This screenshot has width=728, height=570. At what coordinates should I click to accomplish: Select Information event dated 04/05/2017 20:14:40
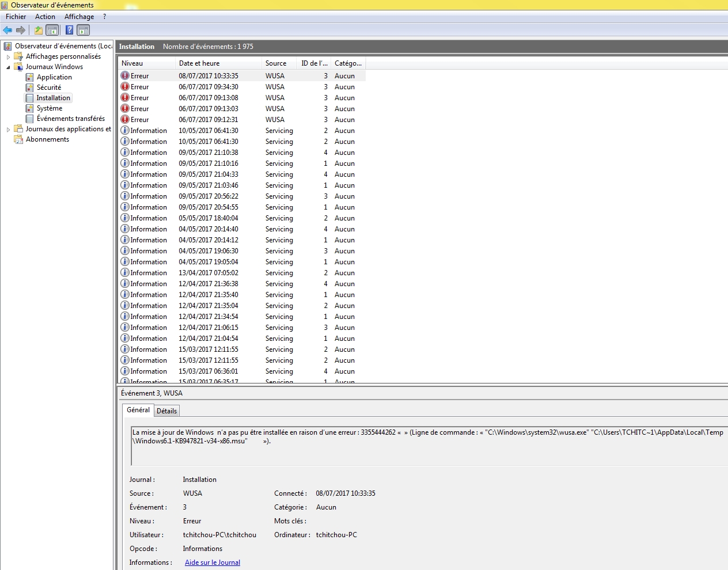[242, 229]
